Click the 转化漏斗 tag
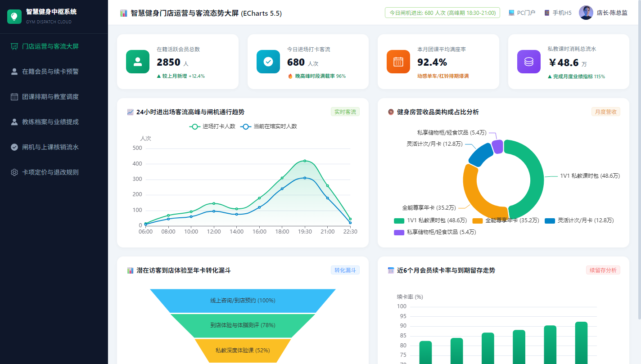This screenshot has width=641, height=364. (x=345, y=270)
